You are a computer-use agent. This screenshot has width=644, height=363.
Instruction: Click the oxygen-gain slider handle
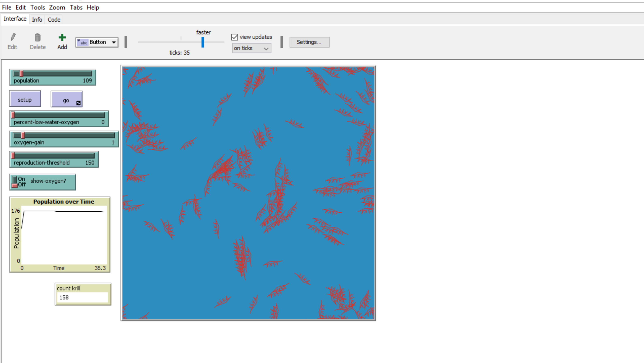pyautogui.click(x=23, y=135)
